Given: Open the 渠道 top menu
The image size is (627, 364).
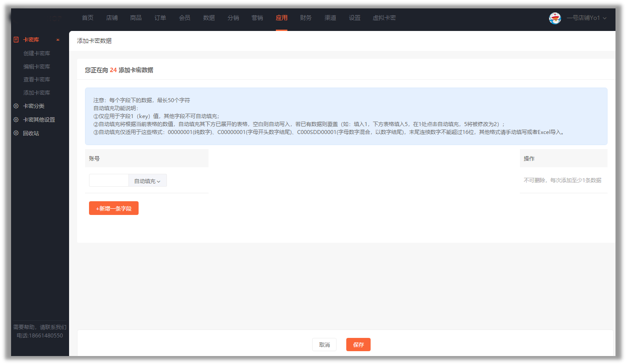Looking at the screenshot, I should click(x=330, y=18).
